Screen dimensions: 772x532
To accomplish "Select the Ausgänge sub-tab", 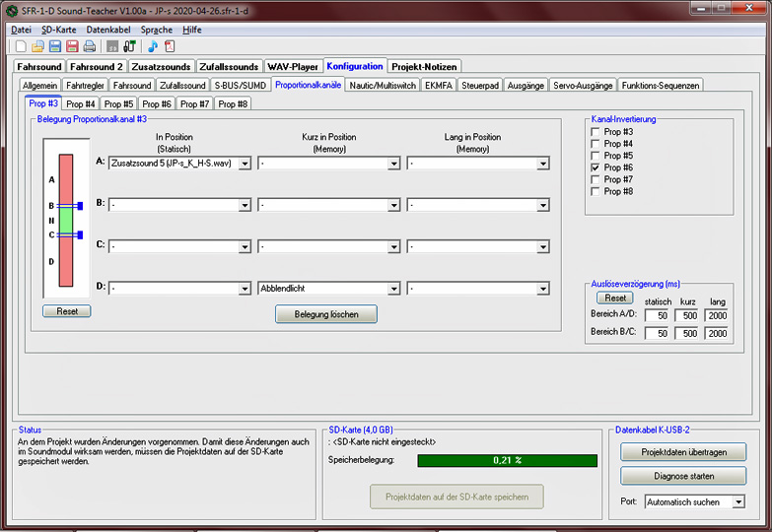I will tap(526, 85).
